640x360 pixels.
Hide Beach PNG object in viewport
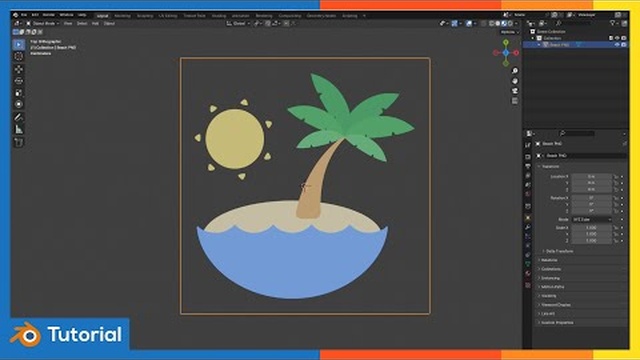(x=617, y=44)
